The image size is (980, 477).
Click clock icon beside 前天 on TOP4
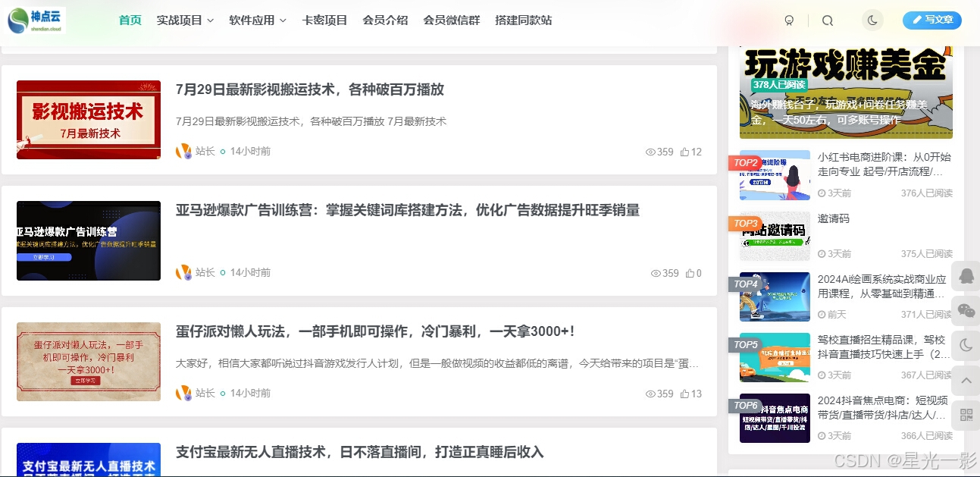click(822, 315)
